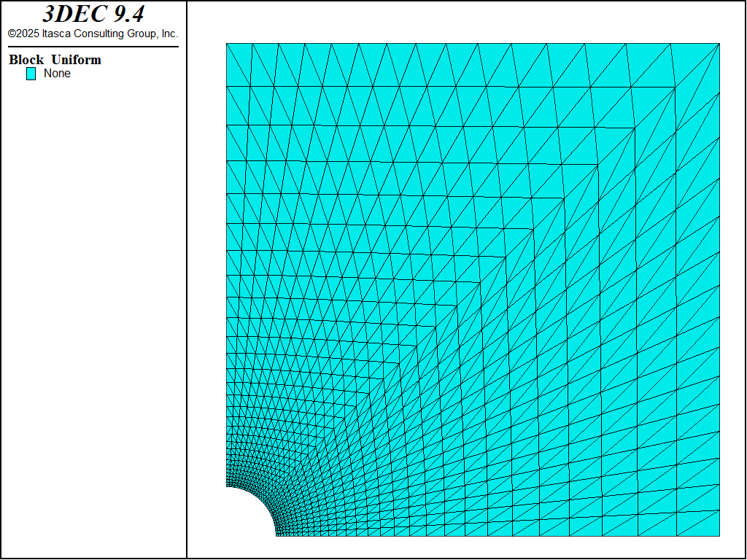747x560 pixels.
Task: Click the midpoint of the mesh's left edge
Action: point(227,265)
